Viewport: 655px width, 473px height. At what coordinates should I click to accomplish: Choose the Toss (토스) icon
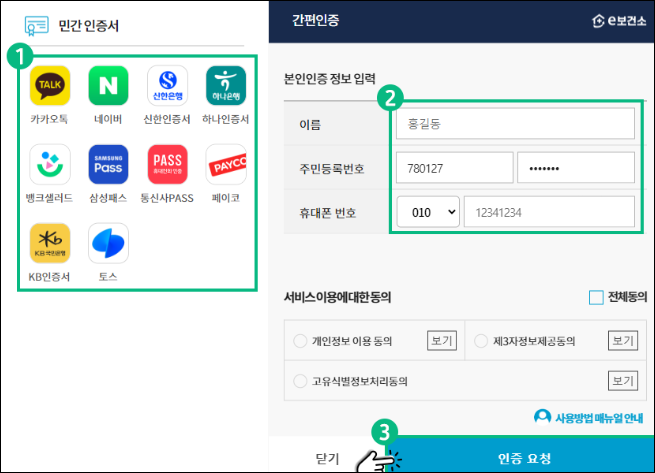[108, 243]
